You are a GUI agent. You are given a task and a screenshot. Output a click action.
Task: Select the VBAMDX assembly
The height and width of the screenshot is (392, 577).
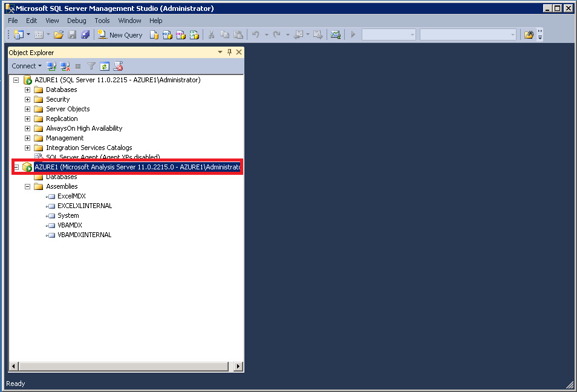click(70, 225)
